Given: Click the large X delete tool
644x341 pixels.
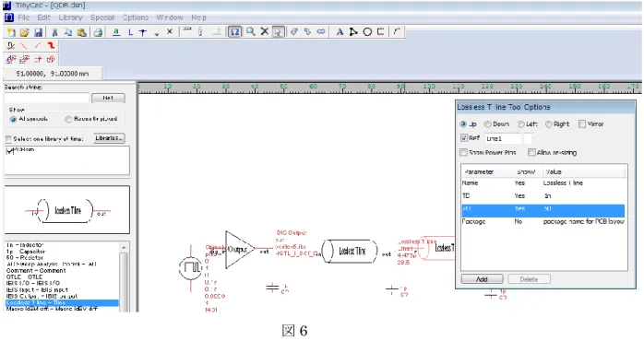Looking at the screenshot, I should [x=265, y=31].
